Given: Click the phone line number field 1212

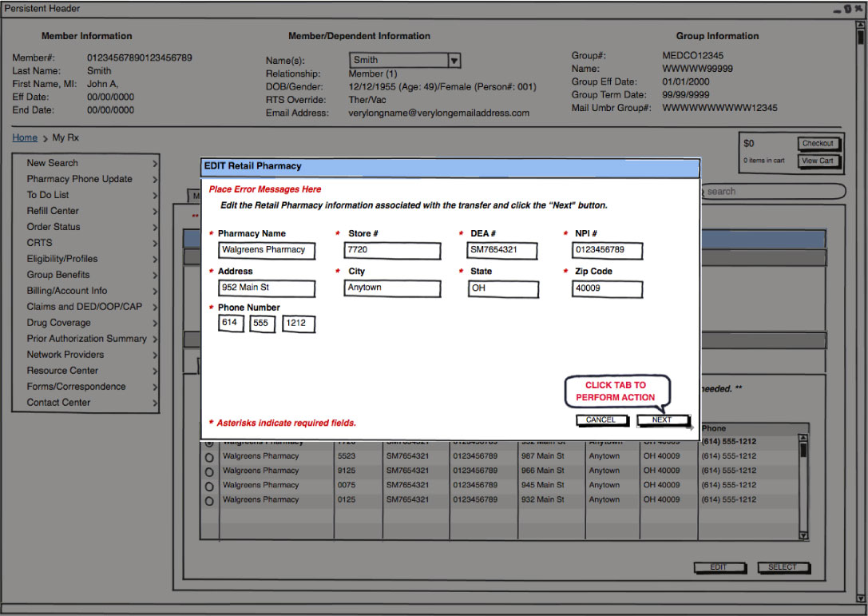Looking at the screenshot, I should (299, 324).
